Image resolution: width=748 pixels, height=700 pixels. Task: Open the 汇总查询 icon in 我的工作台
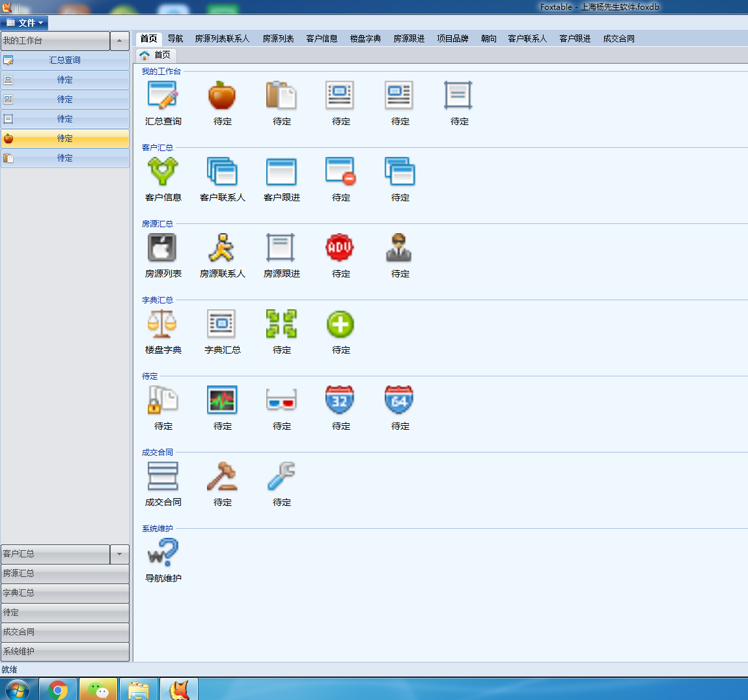[163, 96]
